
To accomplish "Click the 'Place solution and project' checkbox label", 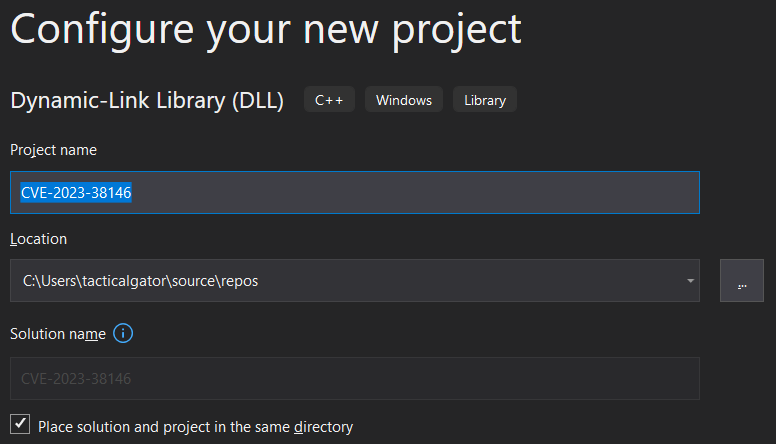I will pos(195,427).
